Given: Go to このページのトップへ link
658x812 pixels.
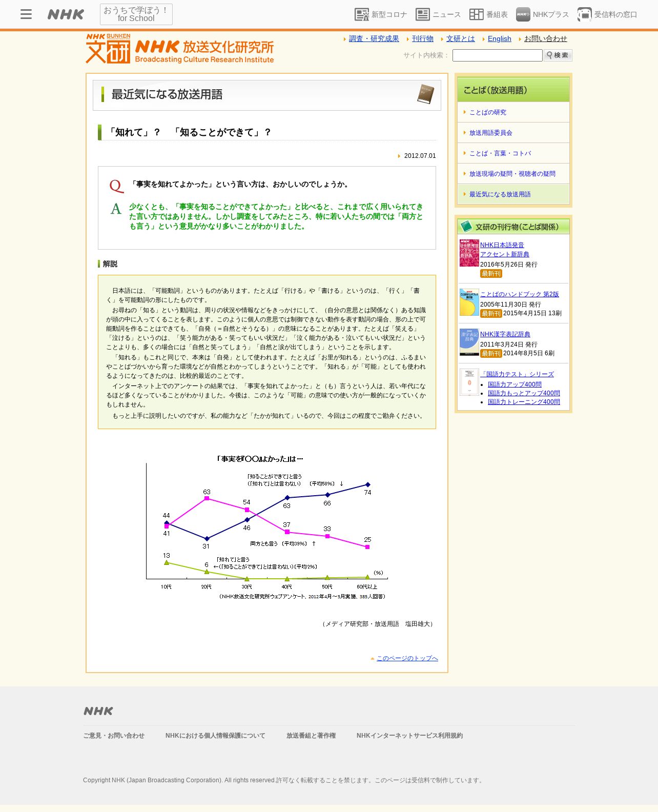Looking at the screenshot, I should (x=407, y=658).
